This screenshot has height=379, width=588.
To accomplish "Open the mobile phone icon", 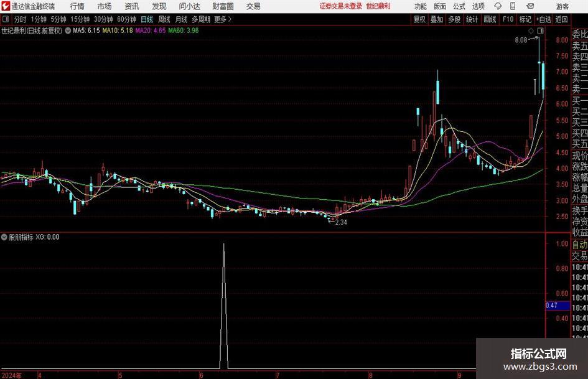I will pyautogui.click(x=513, y=6).
